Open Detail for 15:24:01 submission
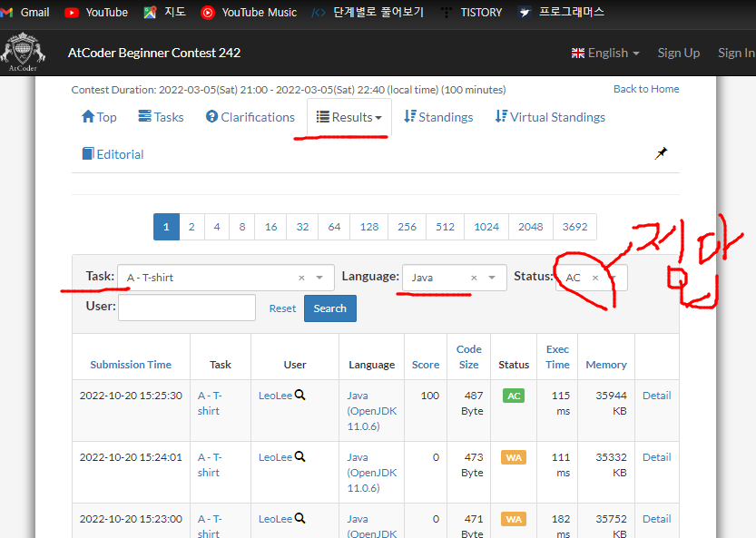Screen dimensions: 756x538 657,457
